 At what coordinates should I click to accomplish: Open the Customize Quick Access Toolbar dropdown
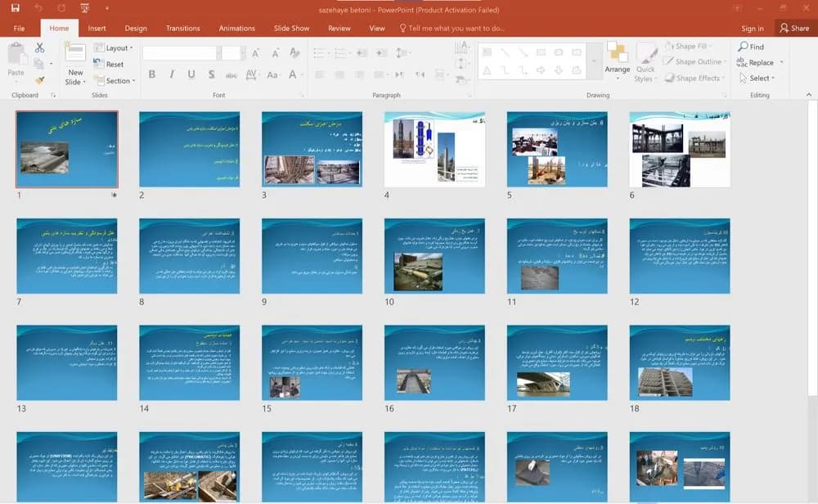click(107, 8)
